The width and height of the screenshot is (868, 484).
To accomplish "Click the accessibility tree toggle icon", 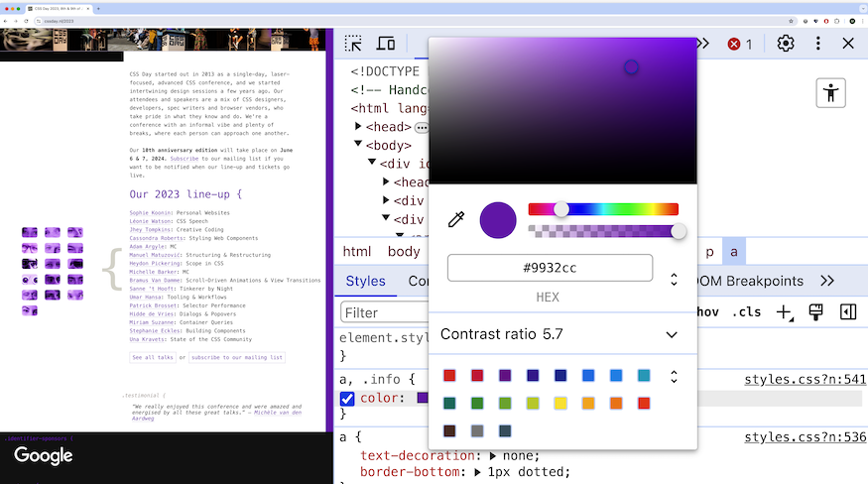I will (830, 93).
